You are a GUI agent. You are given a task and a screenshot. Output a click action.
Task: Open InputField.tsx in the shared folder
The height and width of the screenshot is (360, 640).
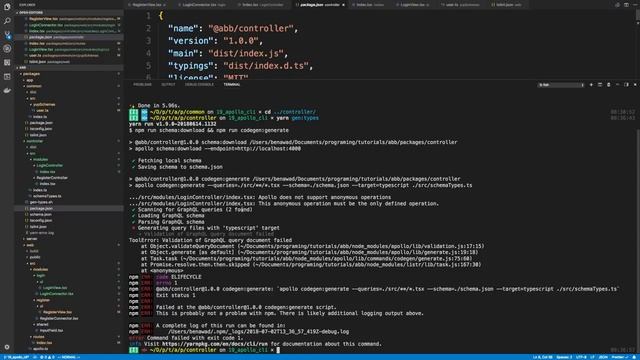click(x=51, y=331)
